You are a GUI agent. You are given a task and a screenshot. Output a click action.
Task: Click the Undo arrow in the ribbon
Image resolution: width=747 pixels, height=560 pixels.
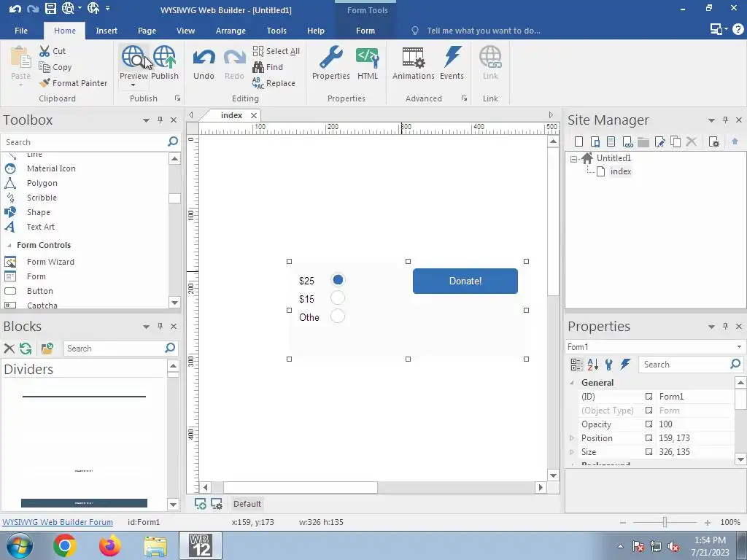coord(204,58)
